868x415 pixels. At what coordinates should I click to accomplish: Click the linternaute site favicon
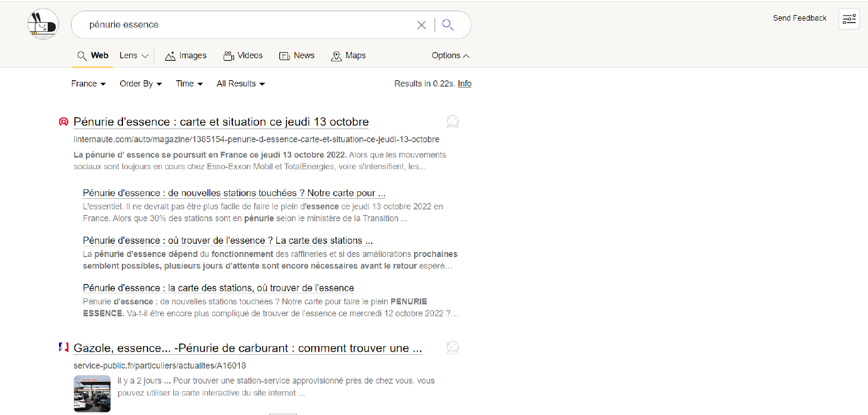[63, 122]
